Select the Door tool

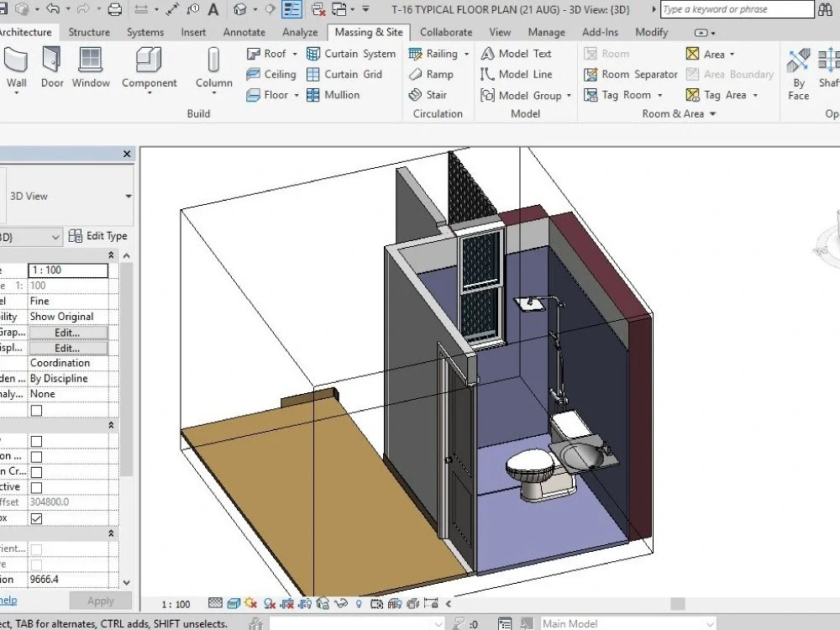52,68
